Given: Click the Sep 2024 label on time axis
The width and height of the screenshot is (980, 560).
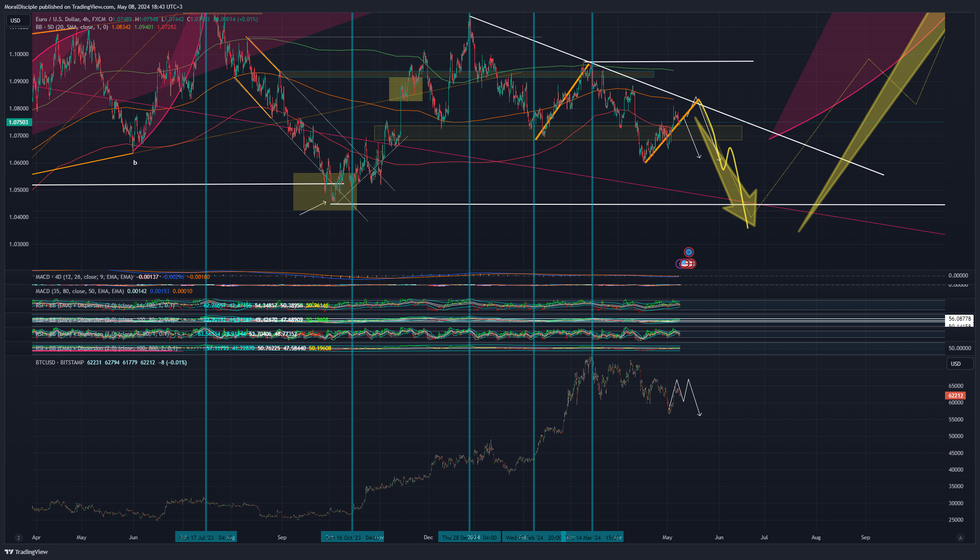Looking at the screenshot, I should [865, 537].
